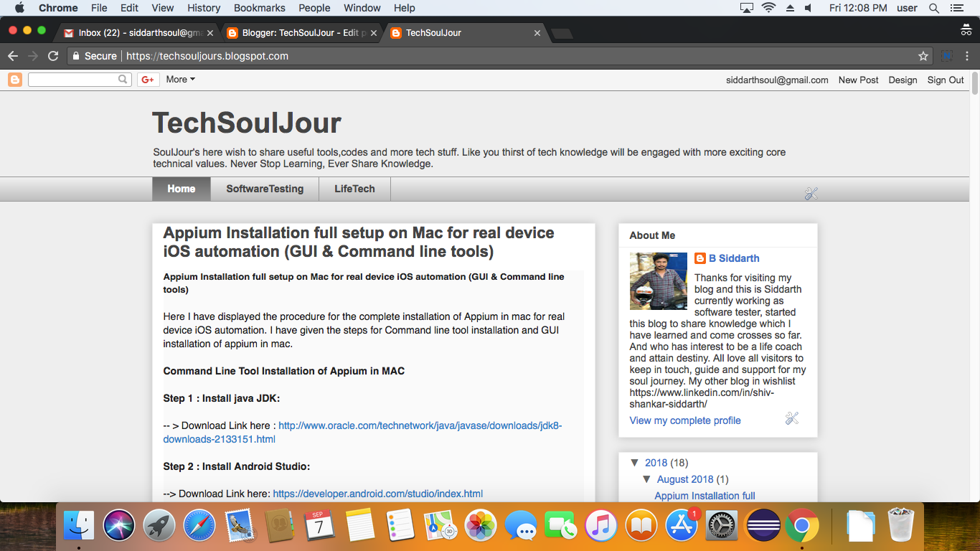Open Photos app in the dock
Viewport: 980px width, 551px height.
[x=481, y=527]
